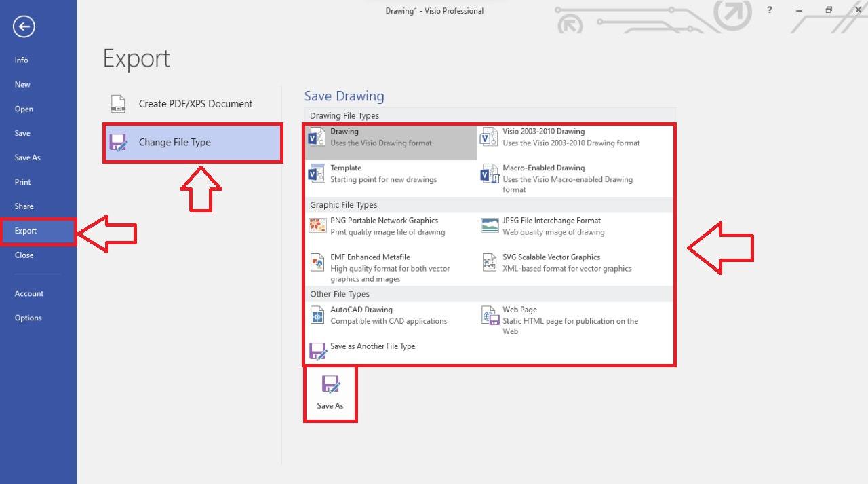This screenshot has width=868, height=484.
Task: Choose the Web Page export icon
Action: (x=489, y=314)
